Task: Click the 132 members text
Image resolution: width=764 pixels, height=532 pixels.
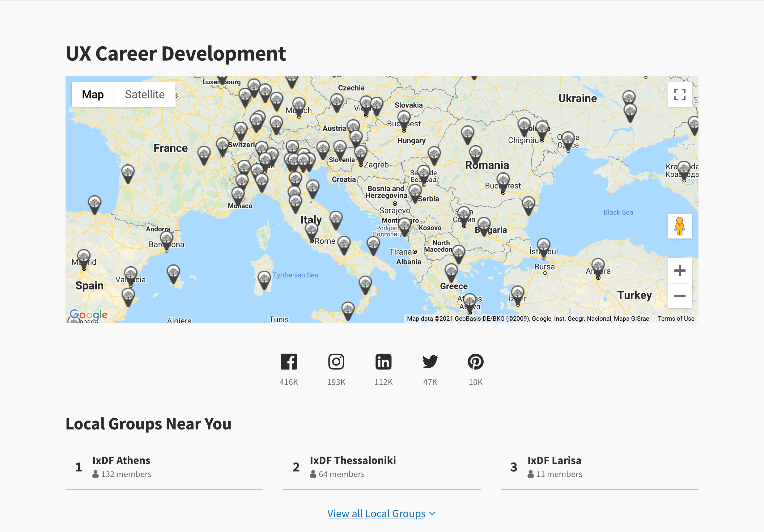Action: point(126,474)
